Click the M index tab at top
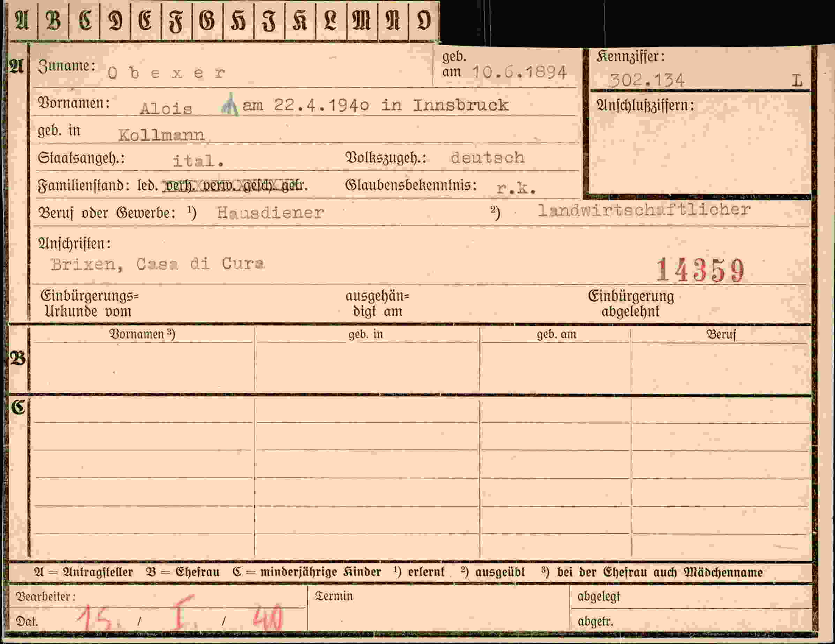This screenshot has height=644, width=835. point(362,20)
